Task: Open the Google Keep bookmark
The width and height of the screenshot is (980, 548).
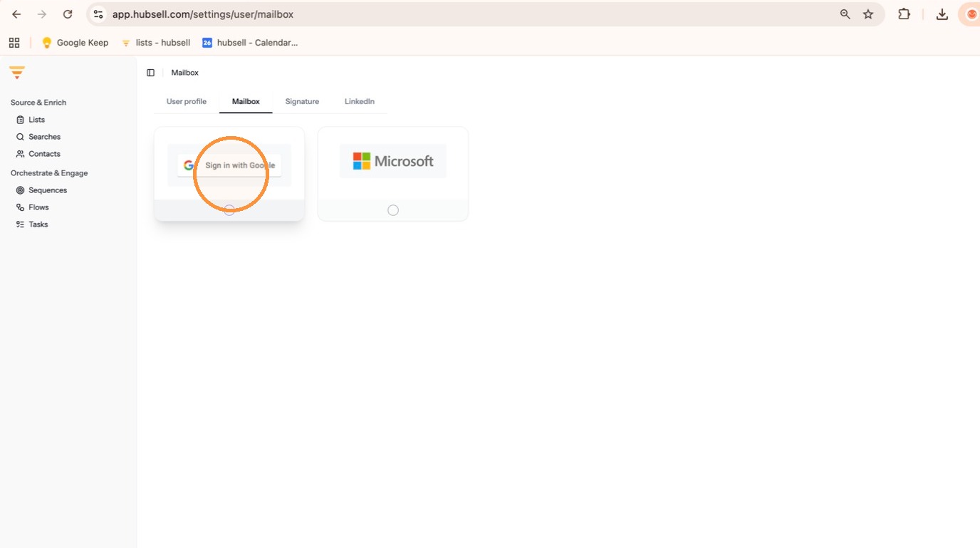Action: coord(75,43)
